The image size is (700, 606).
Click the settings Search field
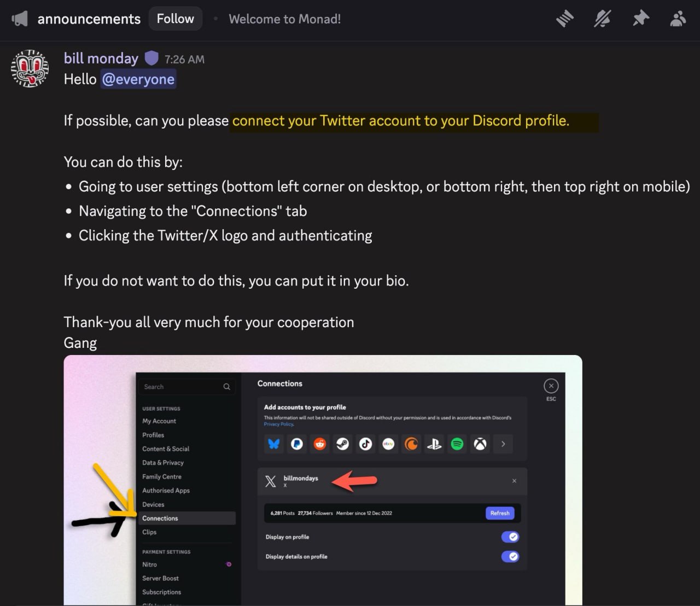point(186,387)
